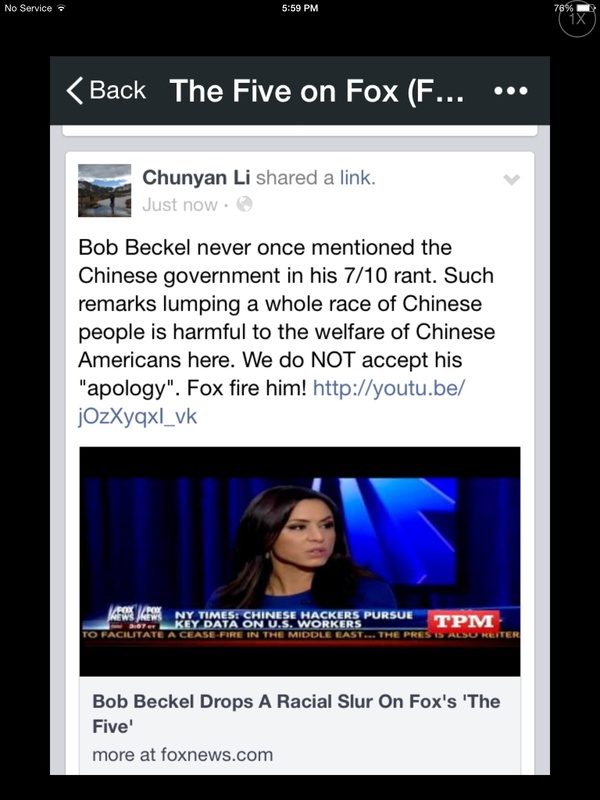Tap 'more at foxnews.com' source text

coord(183,755)
